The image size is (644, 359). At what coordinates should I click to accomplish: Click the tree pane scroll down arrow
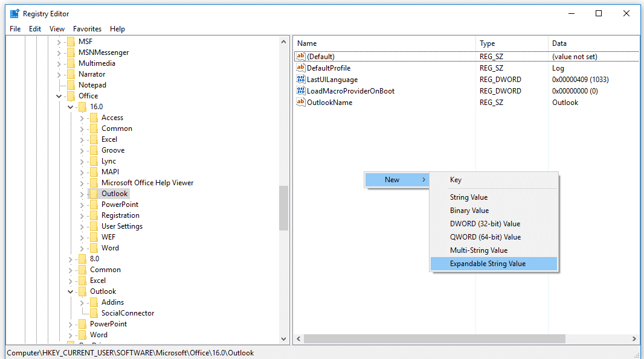283,339
